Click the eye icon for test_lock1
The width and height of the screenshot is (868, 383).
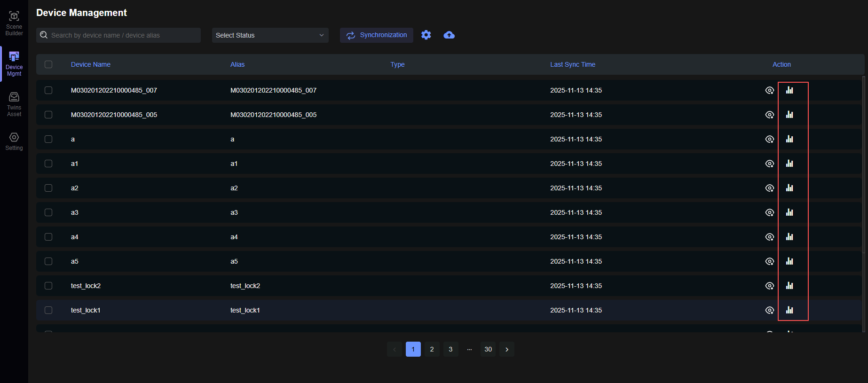[x=769, y=310]
